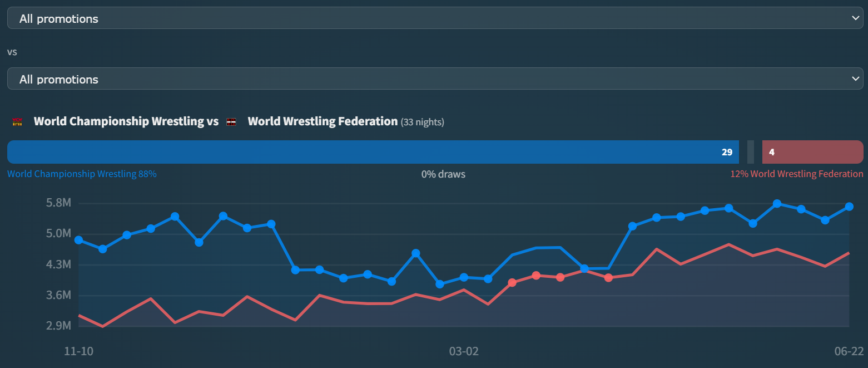Click the World Wrestling Federation heading text
This screenshot has width=868, height=368.
point(323,121)
